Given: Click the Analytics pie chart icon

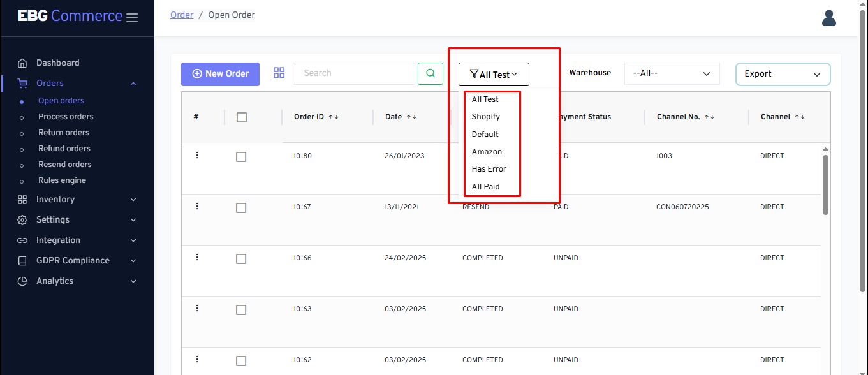Looking at the screenshot, I should (x=22, y=281).
